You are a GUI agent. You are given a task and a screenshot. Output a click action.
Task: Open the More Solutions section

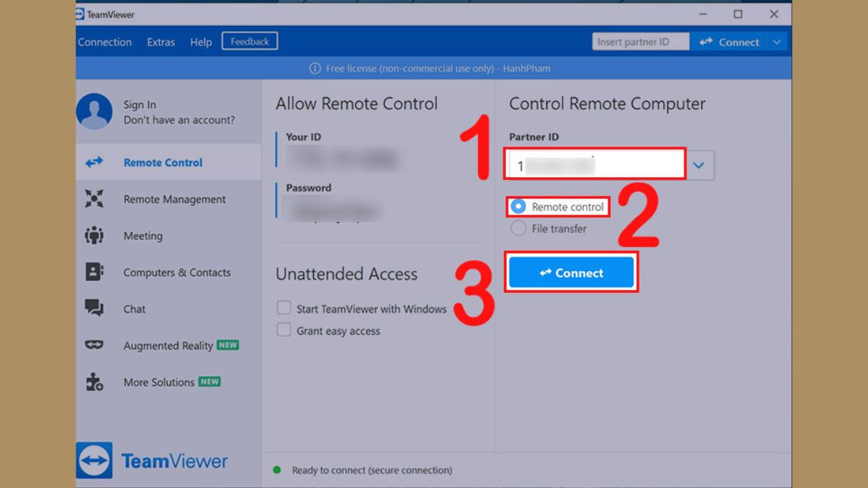coord(169,382)
